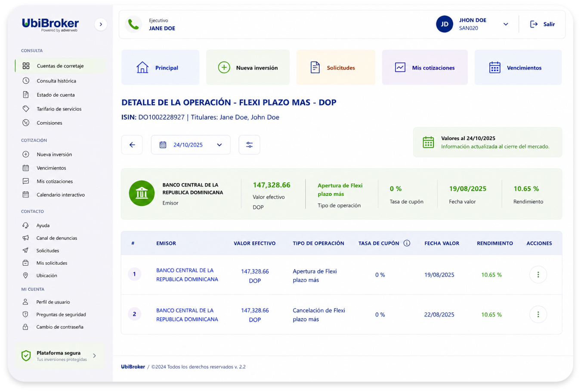Click the sidebar Nueva inversión plus icon

click(x=26, y=154)
